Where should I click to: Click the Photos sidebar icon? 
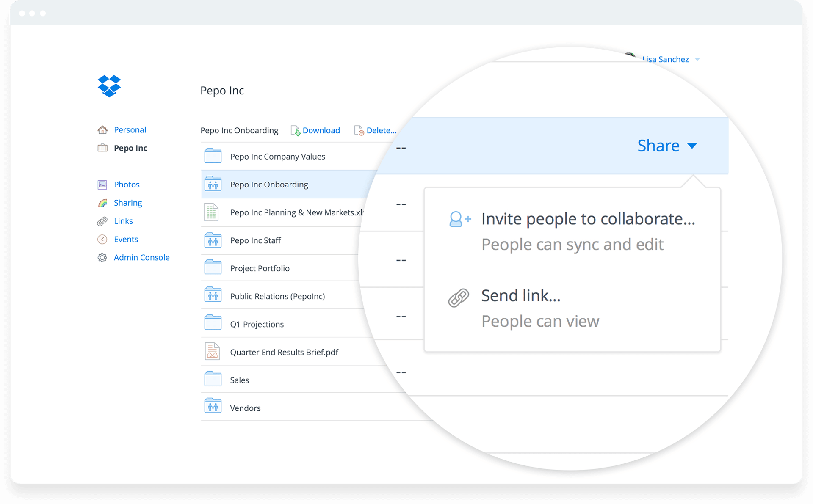pyautogui.click(x=102, y=185)
